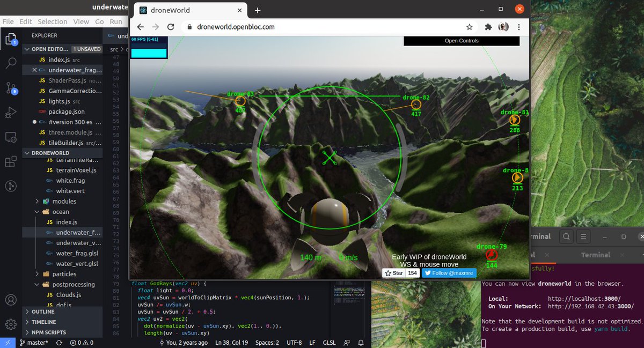
Task: Click the Open Controls button
Action: 462,41
